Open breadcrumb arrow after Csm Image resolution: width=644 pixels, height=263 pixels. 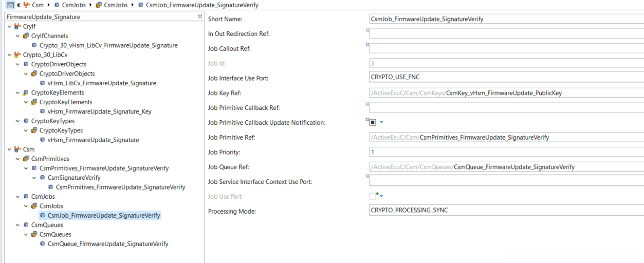[49, 5]
